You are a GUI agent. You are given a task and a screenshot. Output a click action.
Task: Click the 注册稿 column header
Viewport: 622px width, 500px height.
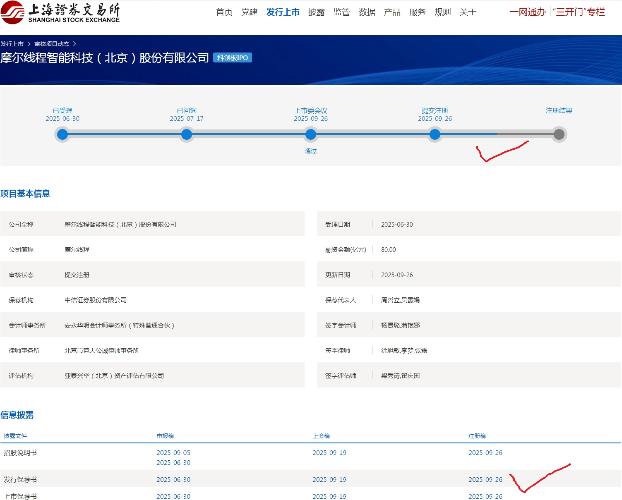coord(477,436)
